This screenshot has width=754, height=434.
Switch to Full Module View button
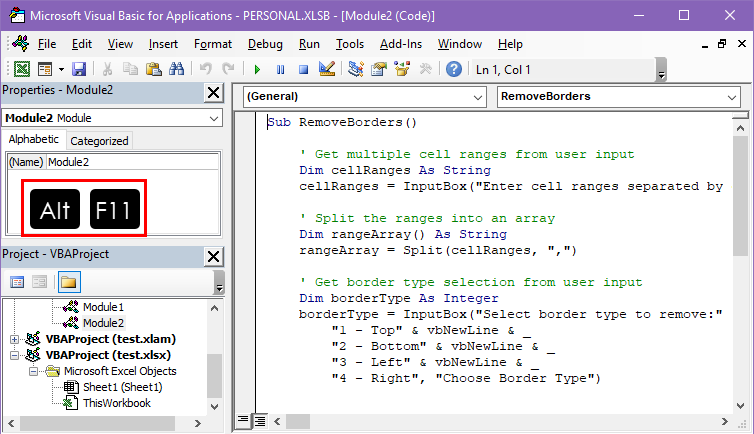(x=260, y=421)
